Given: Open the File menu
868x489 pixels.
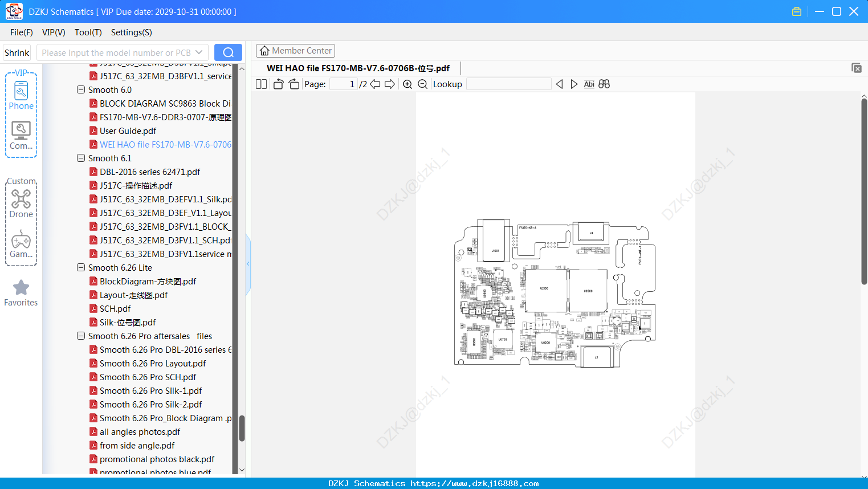Looking at the screenshot, I should pyautogui.click(x=22, y=32).
